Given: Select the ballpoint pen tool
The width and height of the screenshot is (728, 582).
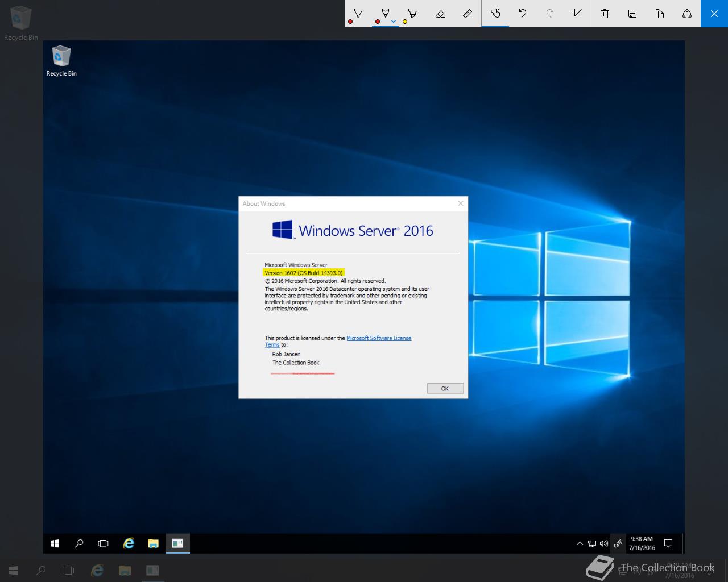Looking at the screenshot, I should coord(358,14).
